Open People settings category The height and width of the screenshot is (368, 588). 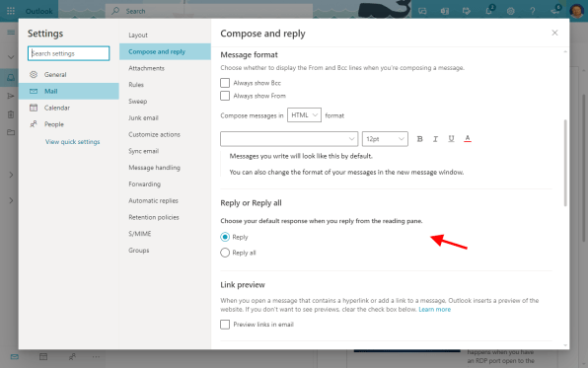tap(69, 124)
